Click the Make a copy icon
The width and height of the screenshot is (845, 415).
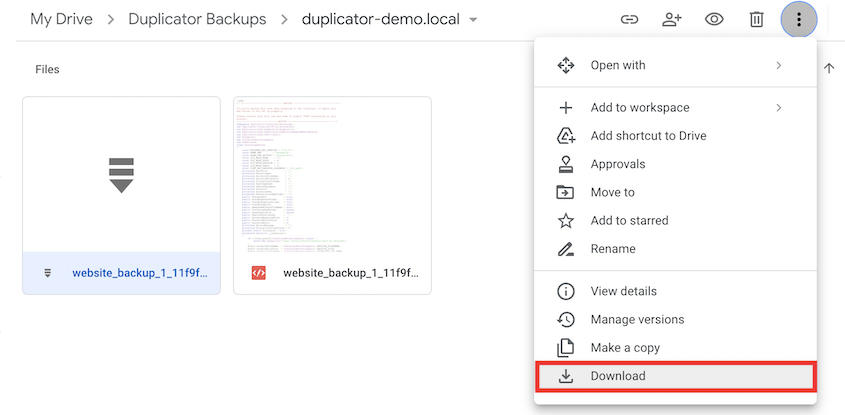pos(565,348)
